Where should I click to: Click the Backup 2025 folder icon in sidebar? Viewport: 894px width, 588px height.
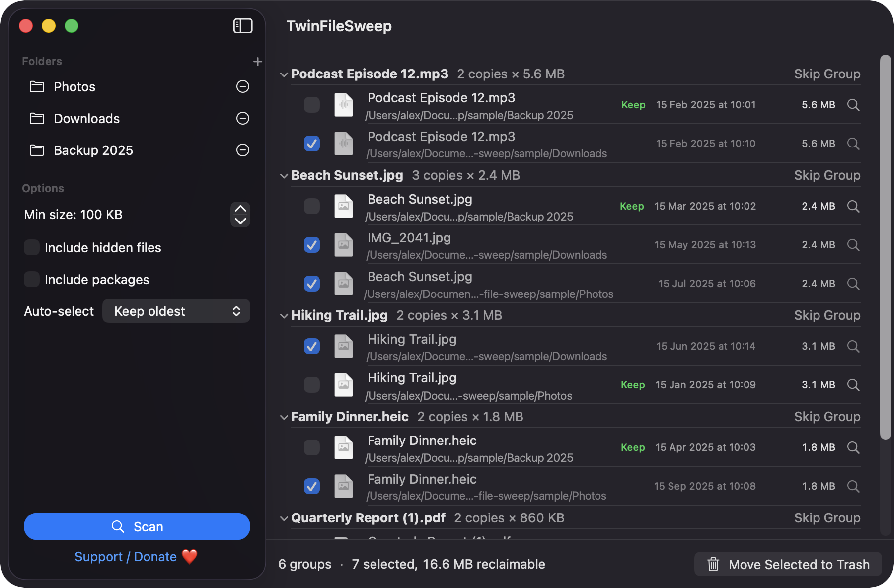coord(37,150)
